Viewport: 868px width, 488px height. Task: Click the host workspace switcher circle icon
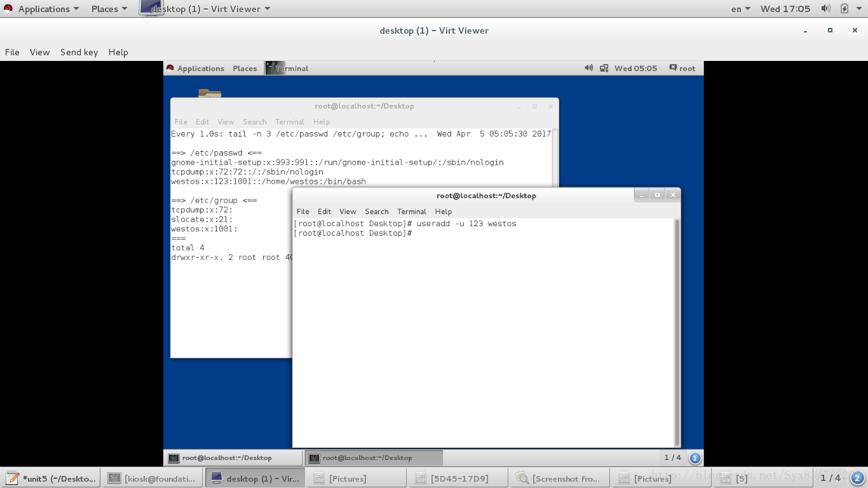[x=857, y=478]
